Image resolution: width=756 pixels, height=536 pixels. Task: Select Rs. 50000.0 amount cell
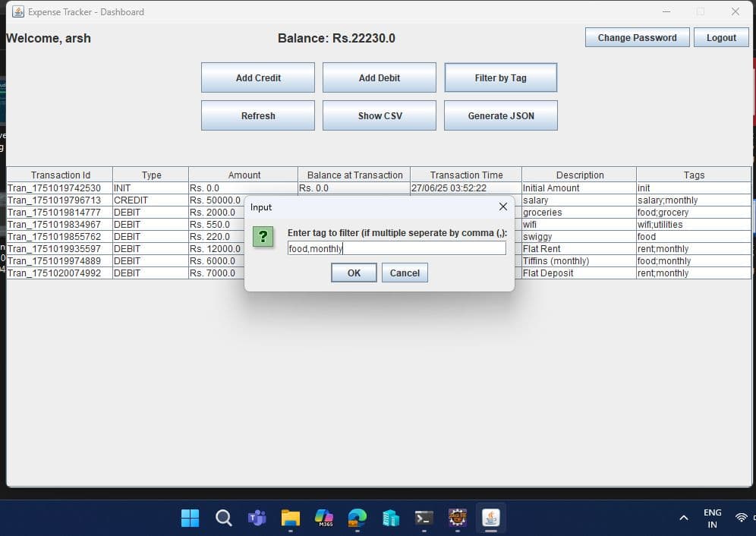(217, 200)
